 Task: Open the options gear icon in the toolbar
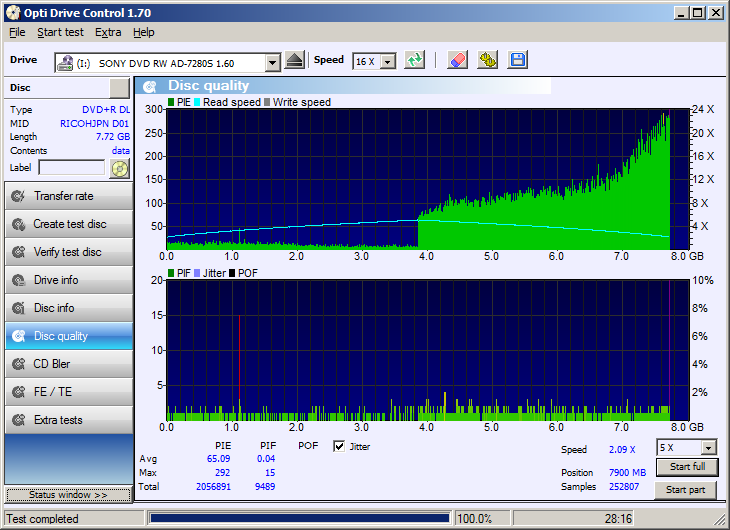coord(487,60)
